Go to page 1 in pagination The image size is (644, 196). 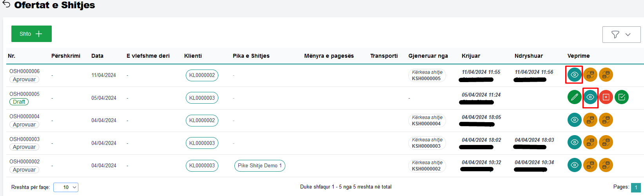coord(636,187)
